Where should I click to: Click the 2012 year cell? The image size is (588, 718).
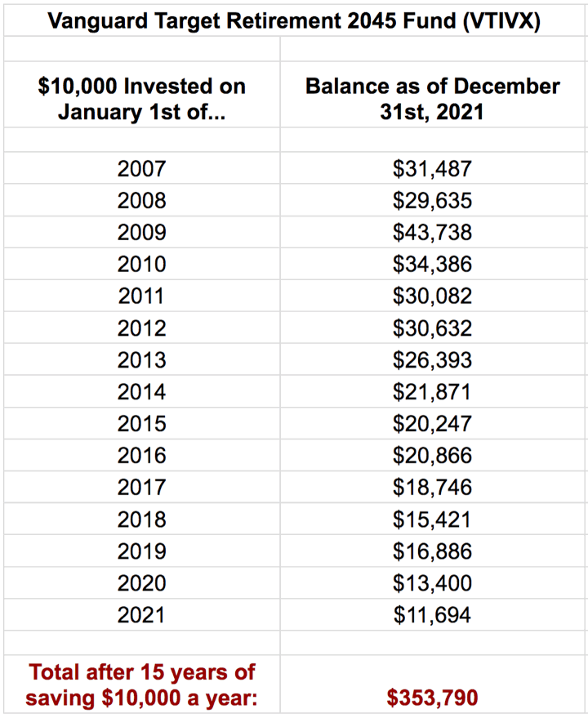(x=141, y=328)
